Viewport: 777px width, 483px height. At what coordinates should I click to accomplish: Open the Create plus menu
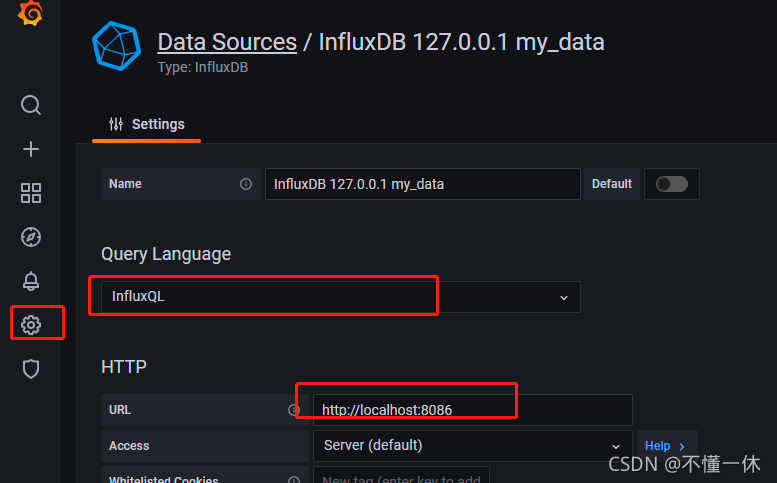click(31, 149)
